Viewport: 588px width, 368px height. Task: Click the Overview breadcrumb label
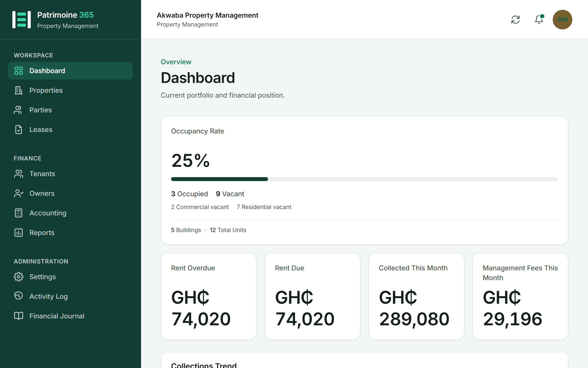tap(176, 62)
